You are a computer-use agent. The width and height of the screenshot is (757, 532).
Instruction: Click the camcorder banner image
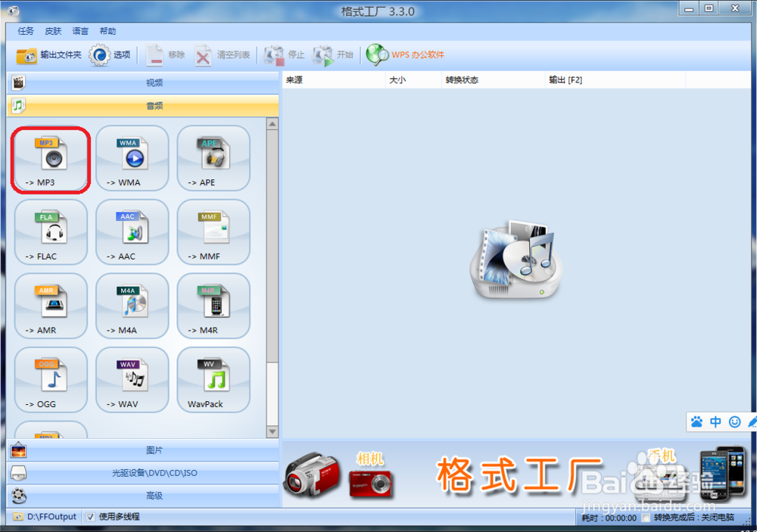tap(312, 474)
